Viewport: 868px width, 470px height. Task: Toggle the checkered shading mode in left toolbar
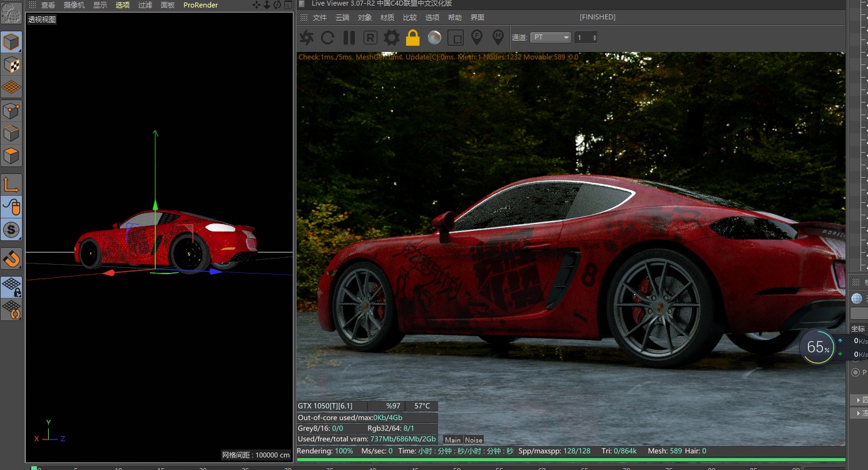tap(11, 64)
